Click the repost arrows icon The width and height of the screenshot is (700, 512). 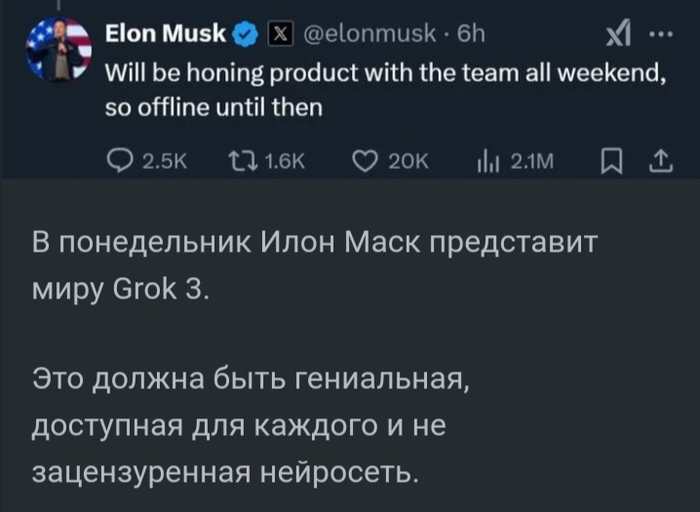[239, 159]
